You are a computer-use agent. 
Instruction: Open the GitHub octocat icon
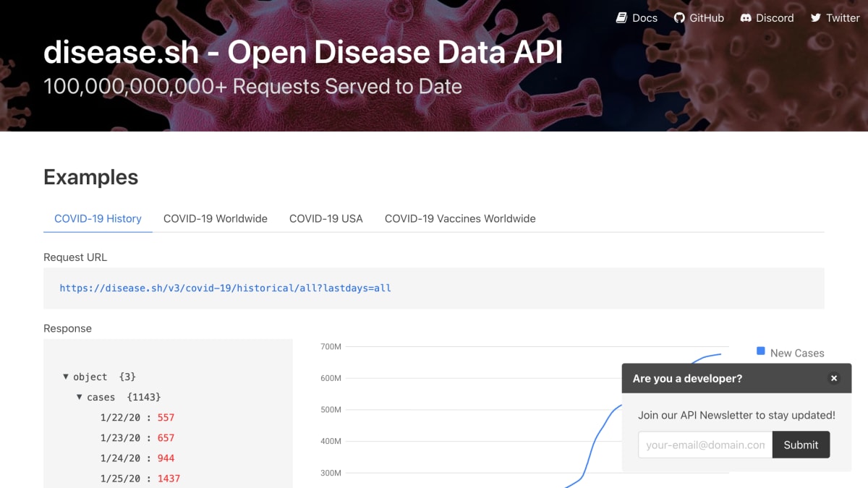[x=679, y=18]
